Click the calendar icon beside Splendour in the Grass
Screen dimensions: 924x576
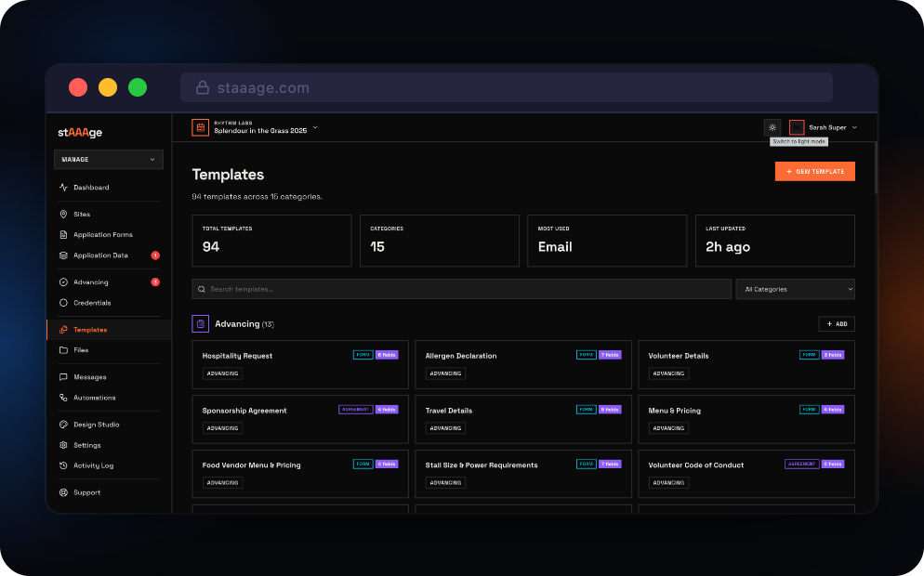click(200, 127)
